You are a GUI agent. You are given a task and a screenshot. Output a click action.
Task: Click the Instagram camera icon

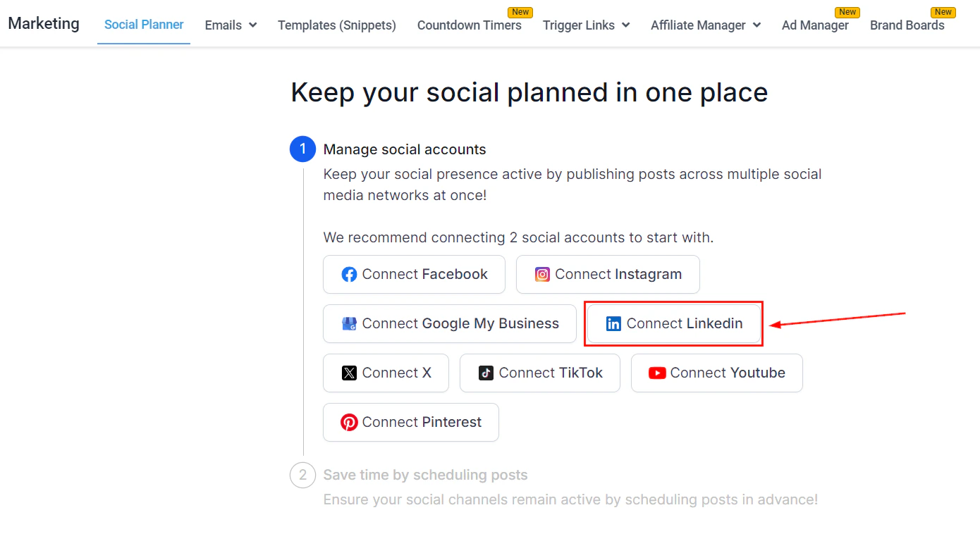coord(542,274)
